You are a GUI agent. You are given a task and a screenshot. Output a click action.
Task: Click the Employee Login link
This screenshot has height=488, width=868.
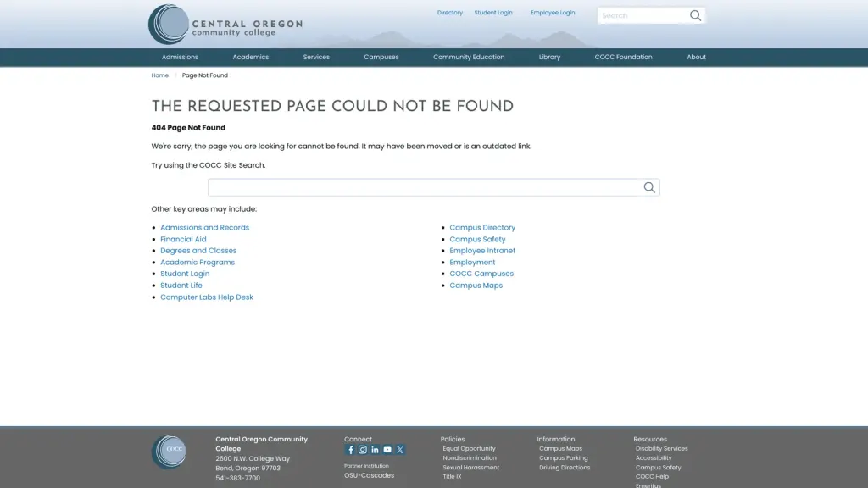click(553, 13)
